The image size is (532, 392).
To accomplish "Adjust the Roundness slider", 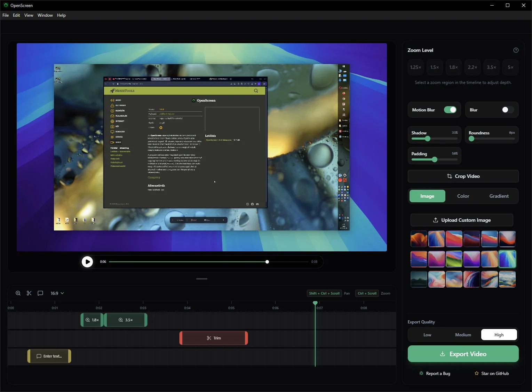I will pos(492,139).
